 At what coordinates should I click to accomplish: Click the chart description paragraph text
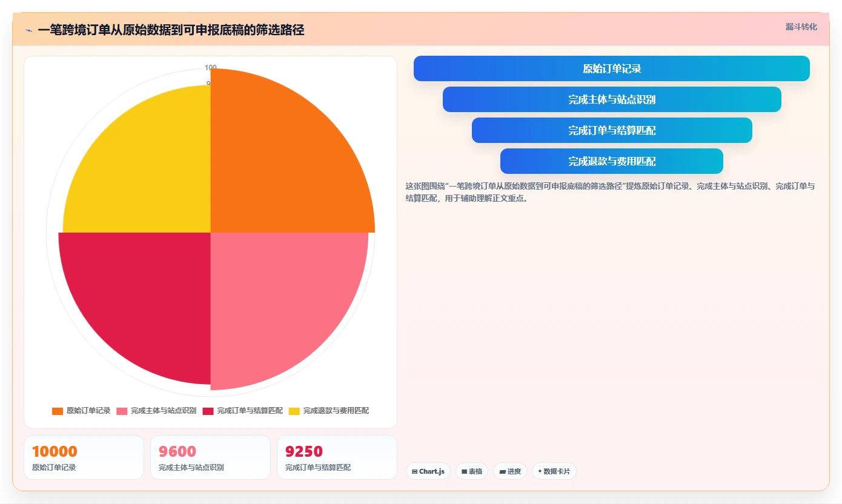tap(610, 192)
